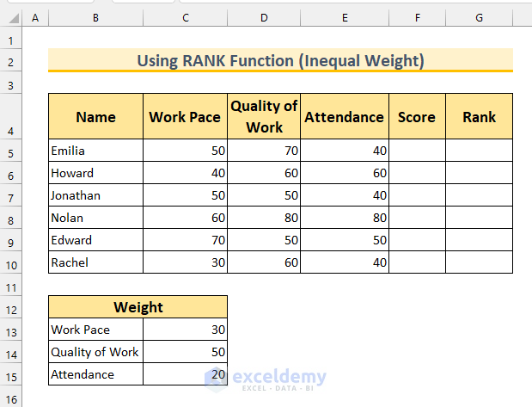532x407 pixels.
Task: Select column C header
Action: tap(185, 17)
